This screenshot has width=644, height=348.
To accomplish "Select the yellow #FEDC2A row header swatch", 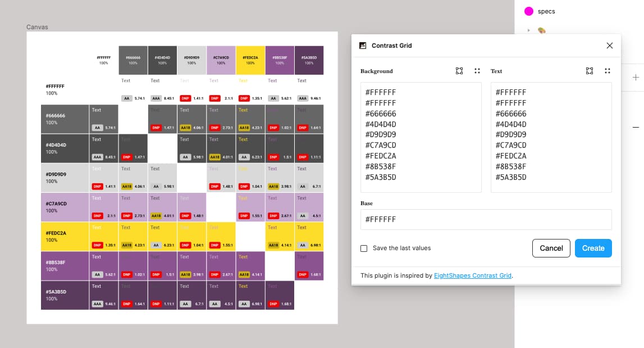I will (65, 236).
